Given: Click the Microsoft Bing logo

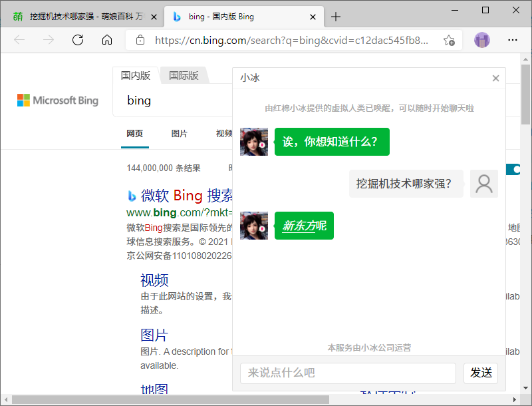Looking at the screenshot, I should (x=58, y=101).
